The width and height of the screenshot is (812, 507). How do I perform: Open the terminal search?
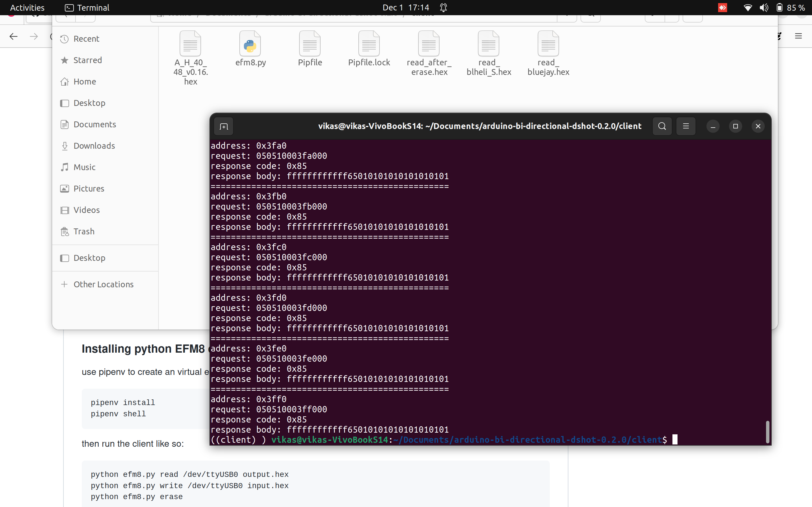661,126
